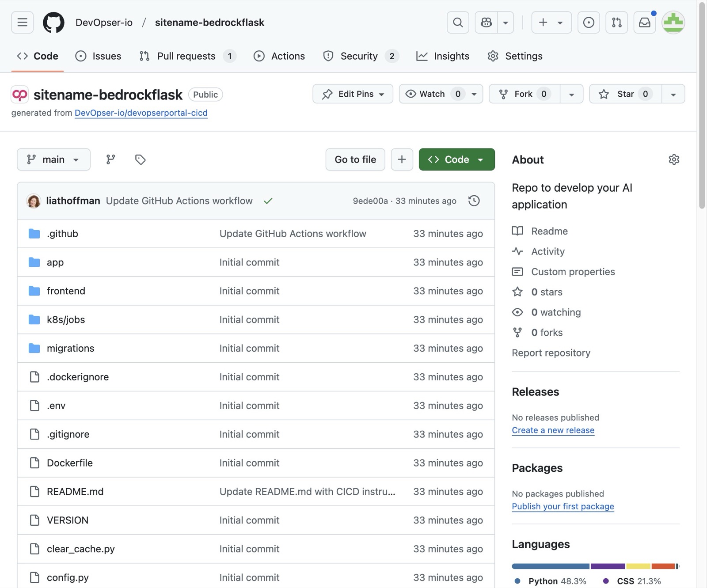
Task: Switch to the Issues tab
Action: coord(98,56)
